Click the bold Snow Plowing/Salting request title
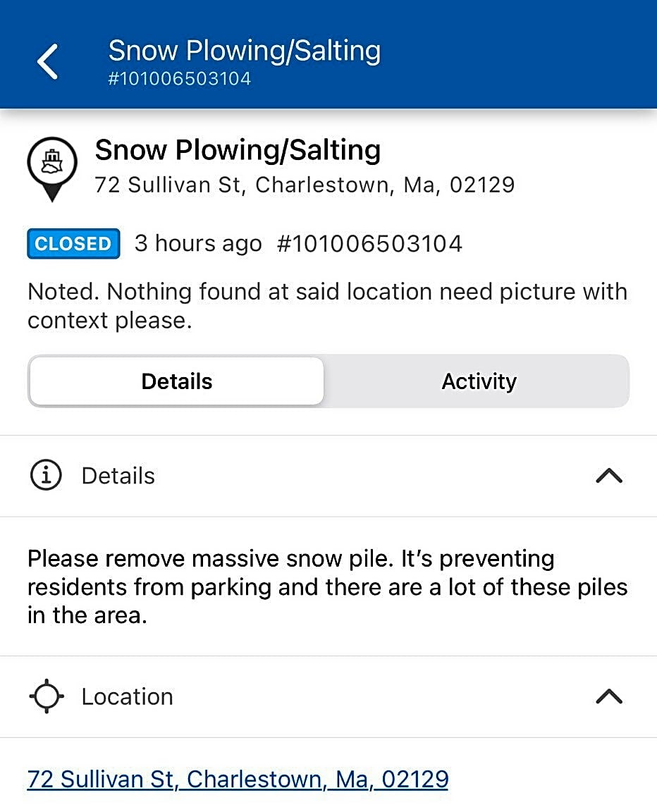 238,150
